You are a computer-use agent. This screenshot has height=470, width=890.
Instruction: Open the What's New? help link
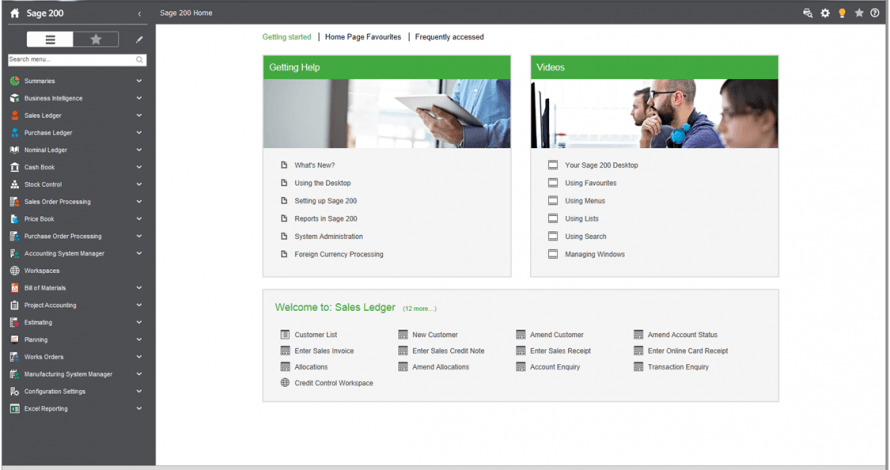[314, 165]
